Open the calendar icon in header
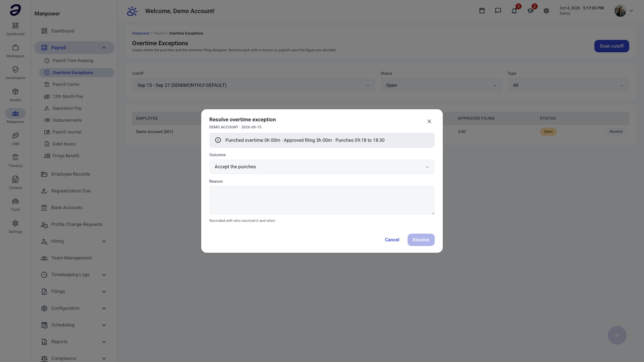644x362 pixels. tap(482, 11)
